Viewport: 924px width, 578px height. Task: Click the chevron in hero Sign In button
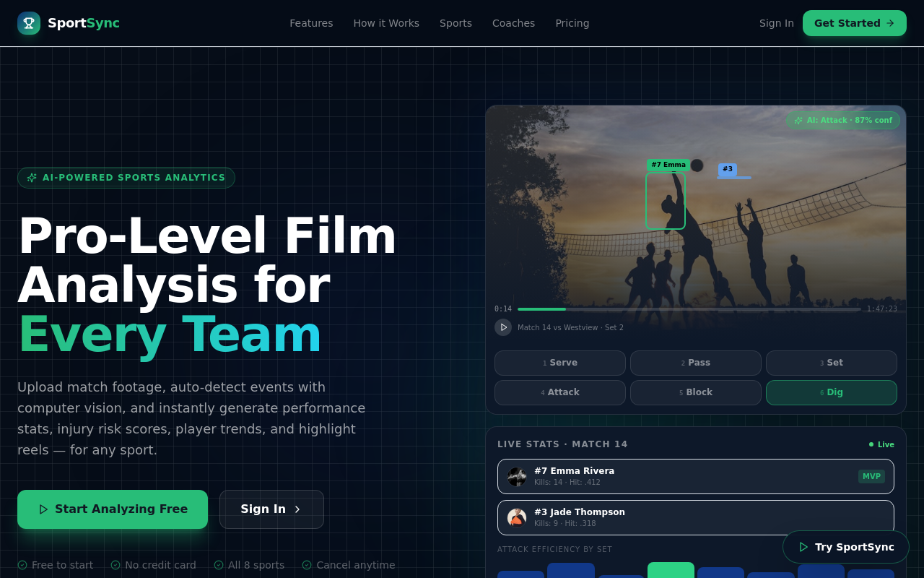point(297,509)
